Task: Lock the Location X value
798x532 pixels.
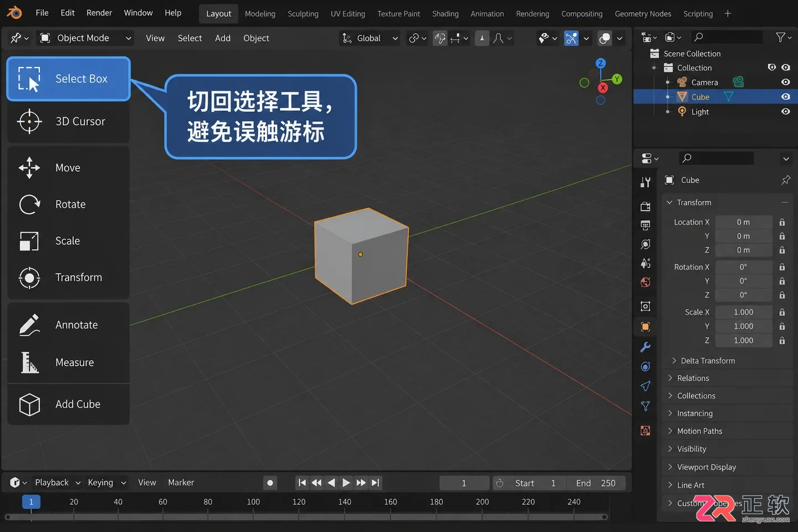Action: tap(782, 222)
